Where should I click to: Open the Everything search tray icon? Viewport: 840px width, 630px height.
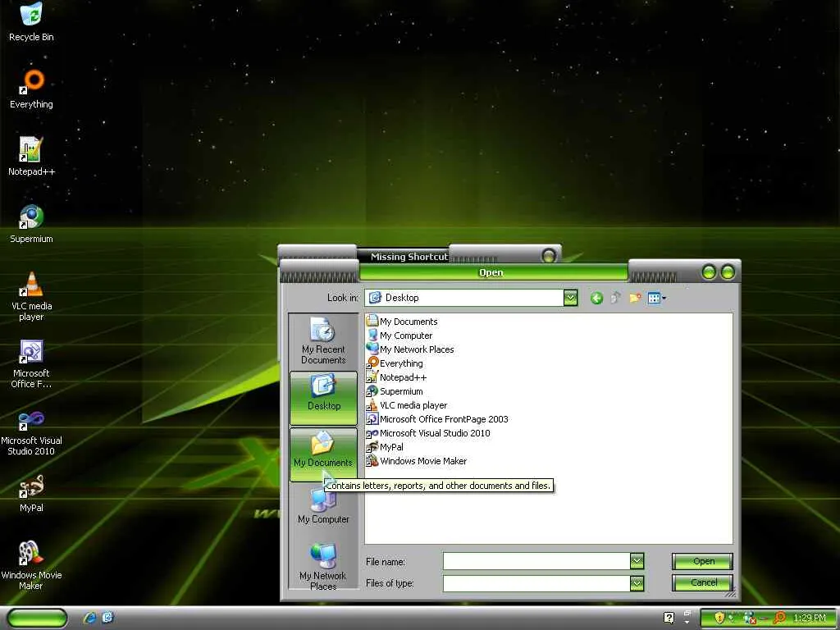point(779,619)
